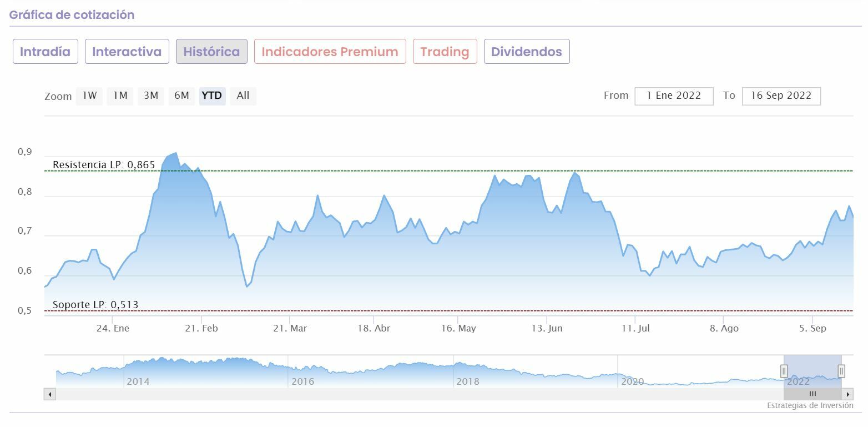Switch to the Intradía chart tab

coord(46,52)
